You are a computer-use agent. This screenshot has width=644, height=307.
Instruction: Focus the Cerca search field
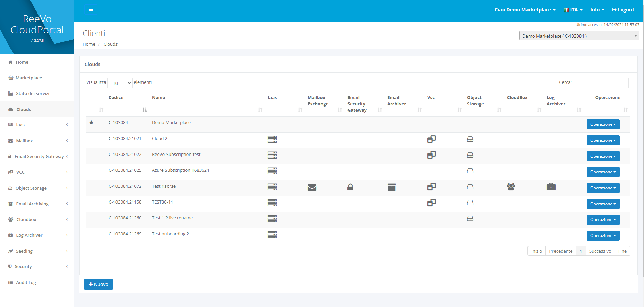601,83
